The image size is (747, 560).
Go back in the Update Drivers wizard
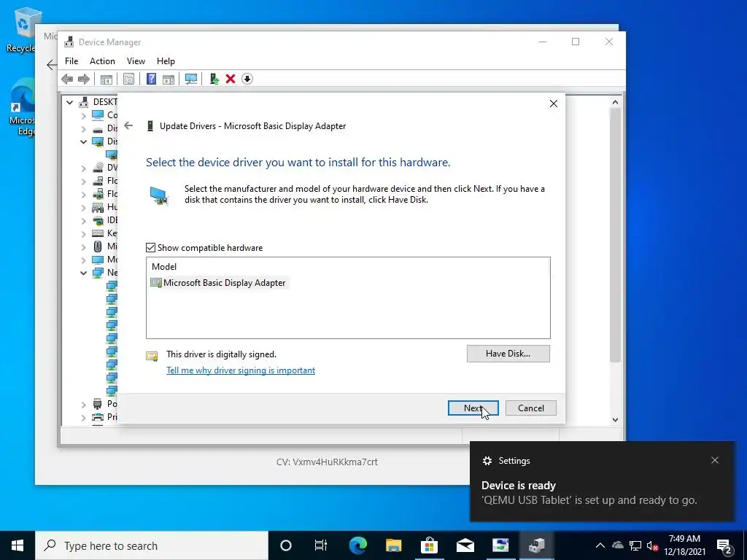pos(128,125)
